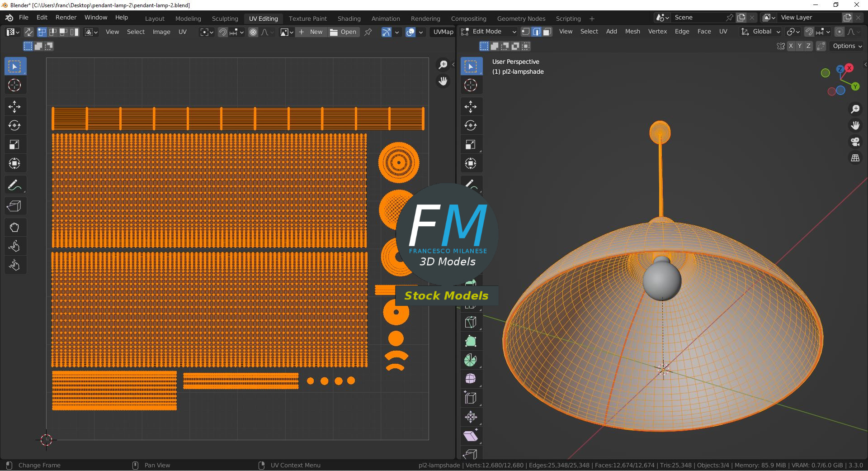Screen dimensions: 868x471
Task: Click the Zoom magnifier in UV editor
Action: point(443,65)
